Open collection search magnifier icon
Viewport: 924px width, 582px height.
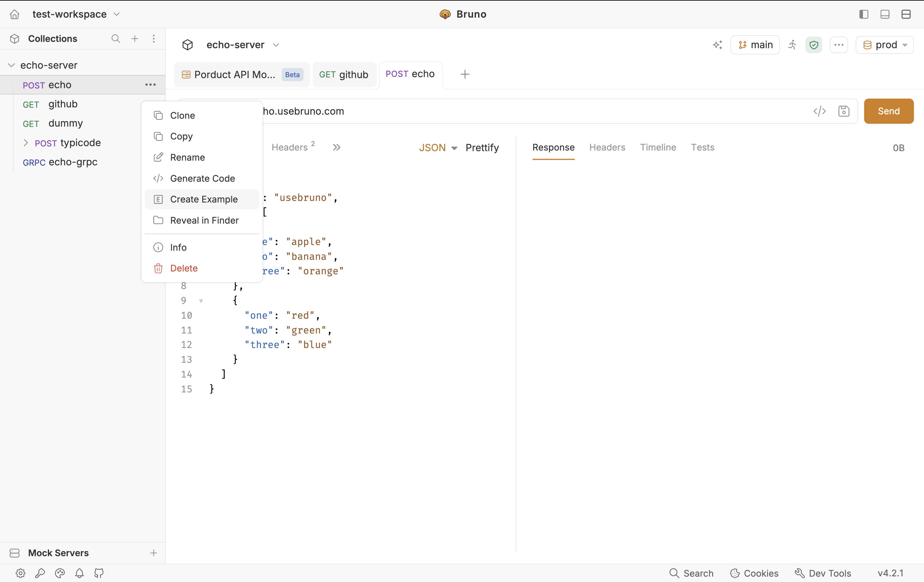(115, 39)
